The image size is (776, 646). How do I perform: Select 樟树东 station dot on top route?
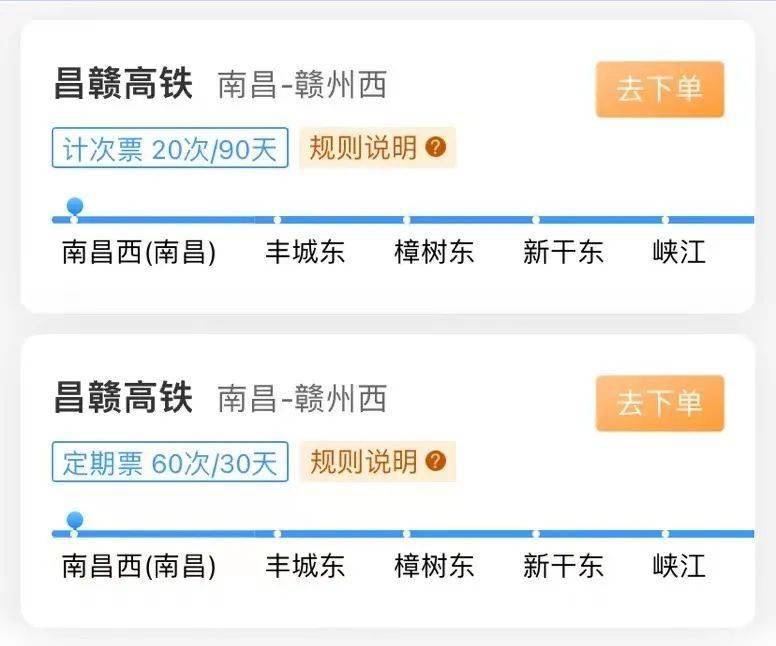click(406, 220)
